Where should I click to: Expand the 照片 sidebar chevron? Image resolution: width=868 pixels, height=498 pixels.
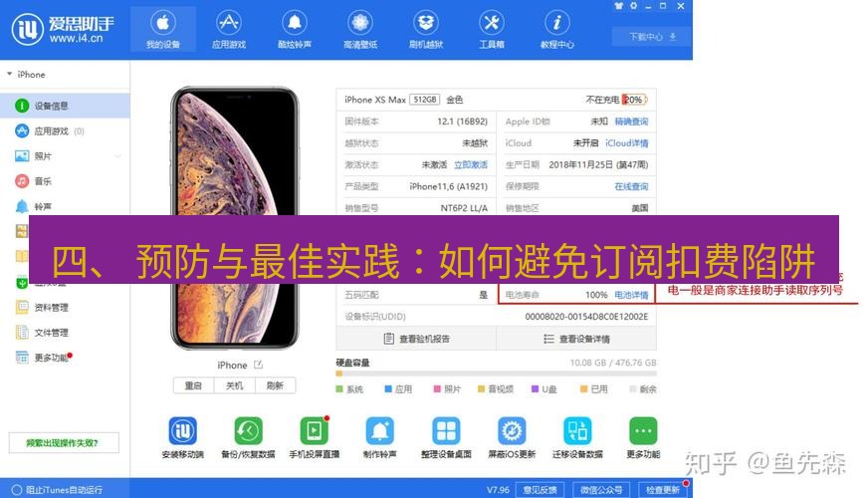(x=117, y=156)
